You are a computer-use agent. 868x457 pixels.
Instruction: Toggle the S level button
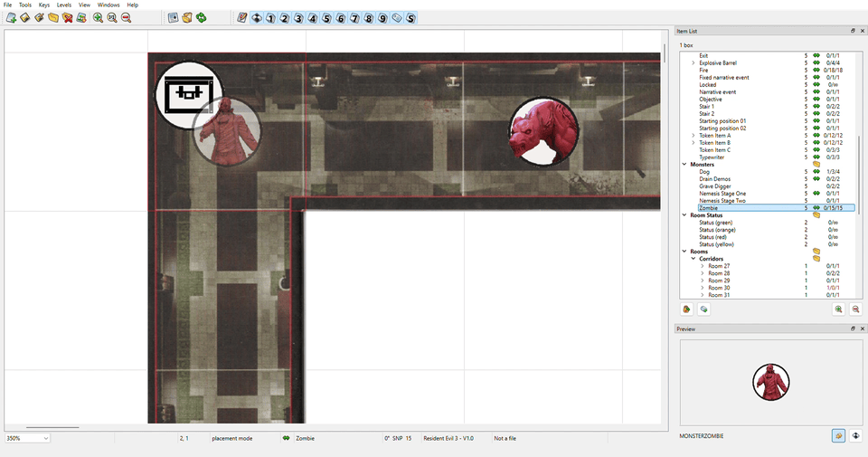point(410,18)
